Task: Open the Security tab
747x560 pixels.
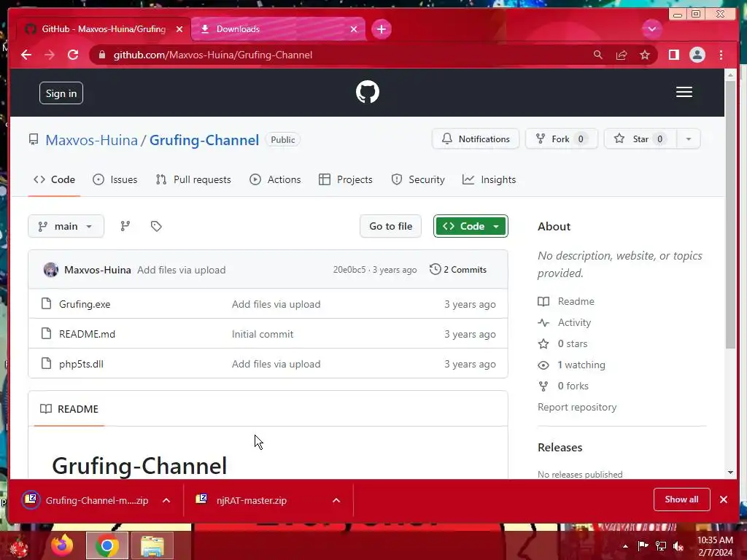Action: click(x=418, y=179)
